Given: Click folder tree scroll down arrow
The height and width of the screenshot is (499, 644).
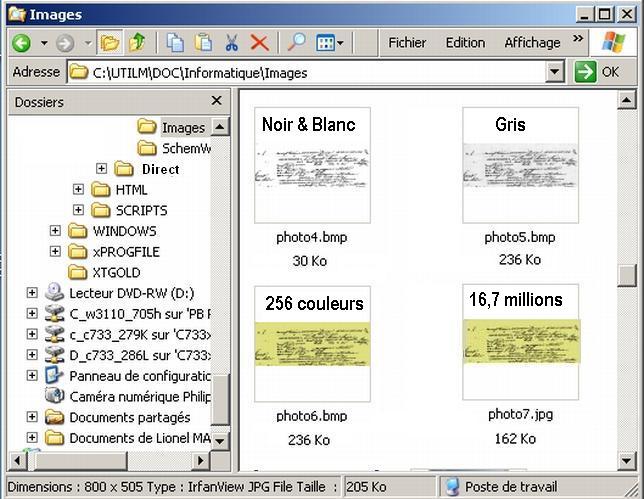Looking at the screenshot, I should (220, 441).
